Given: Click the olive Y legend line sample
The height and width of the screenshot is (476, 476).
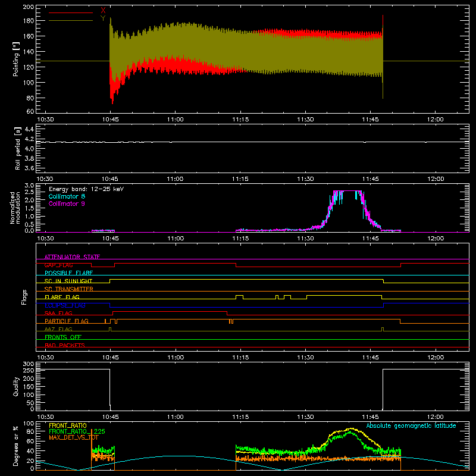Looking at the screenshot, I should tap(71, 21).
